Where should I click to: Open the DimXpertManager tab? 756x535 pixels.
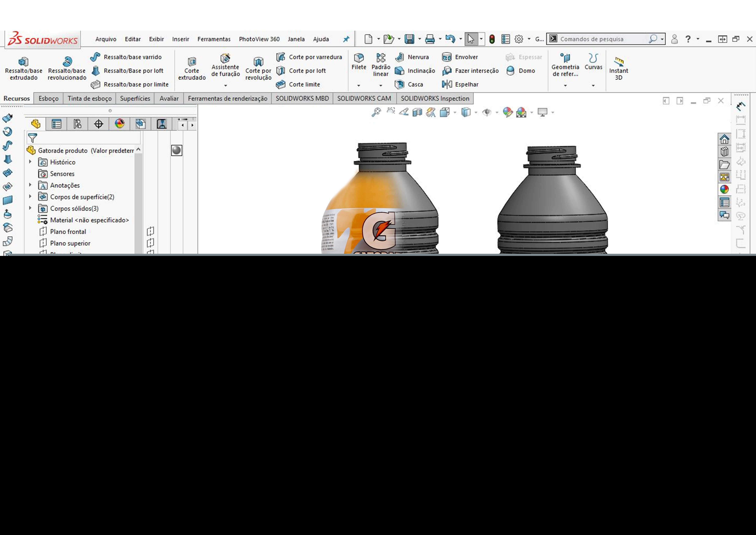click(98, 124)
